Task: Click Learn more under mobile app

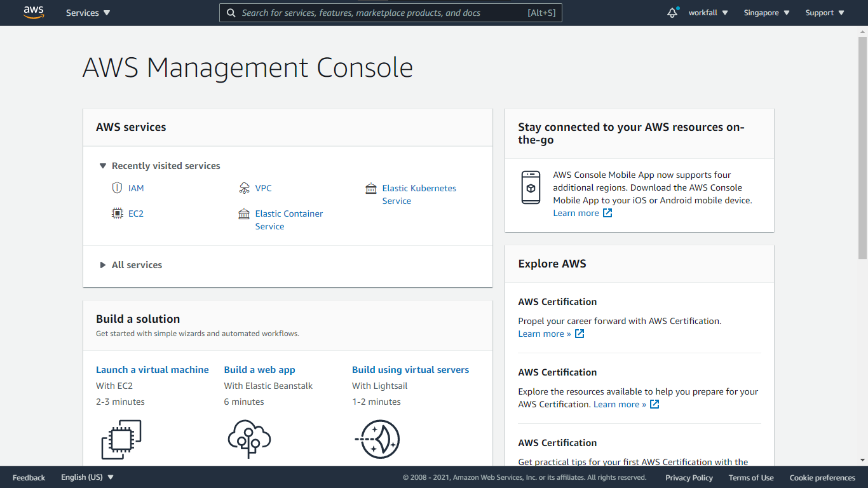Action: point(576,213)
